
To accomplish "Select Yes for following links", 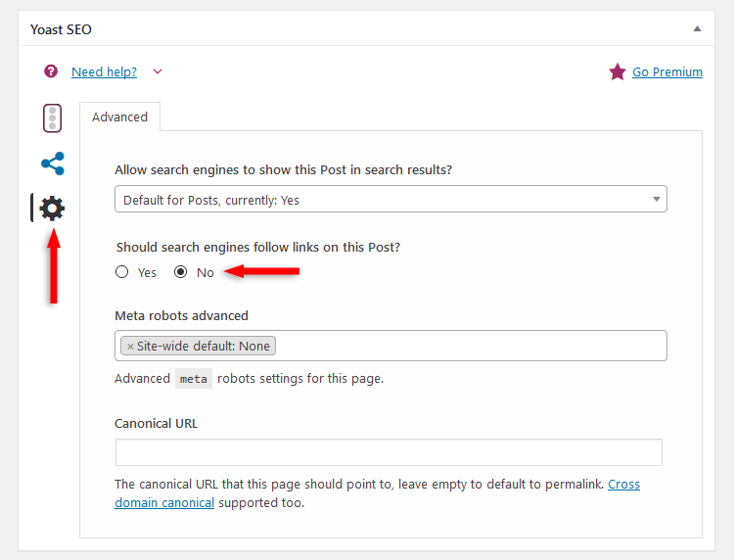I will tap(121, 272).
